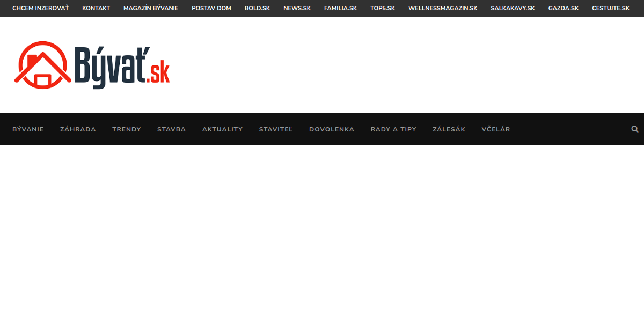
Task: Go home via the Bývať.sk logo
Action: coord(92,65)
